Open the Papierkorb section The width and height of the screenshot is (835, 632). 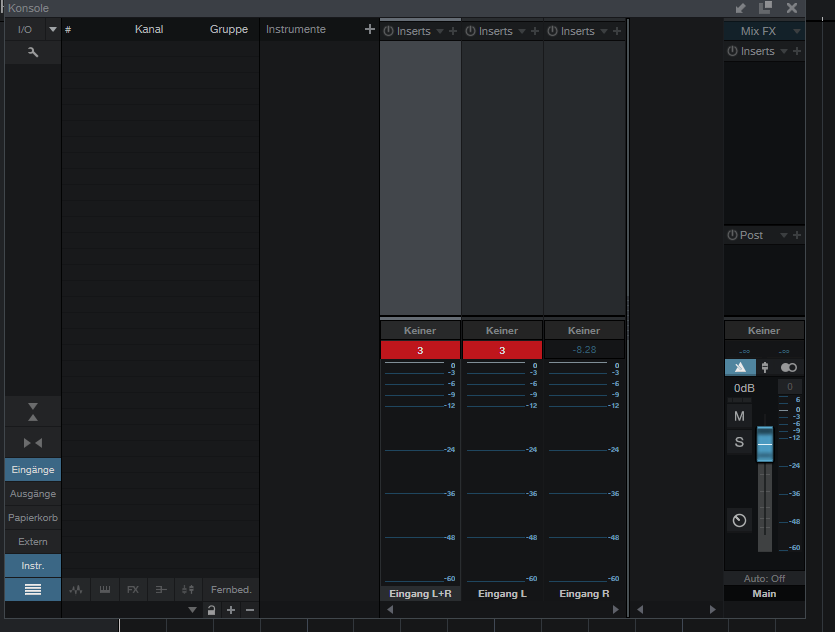coord(32,518)
